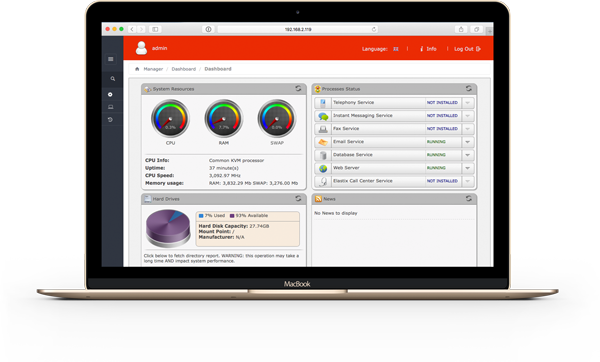Refresh the News panel
600x362 pixels.
click(x=469, y=198)
